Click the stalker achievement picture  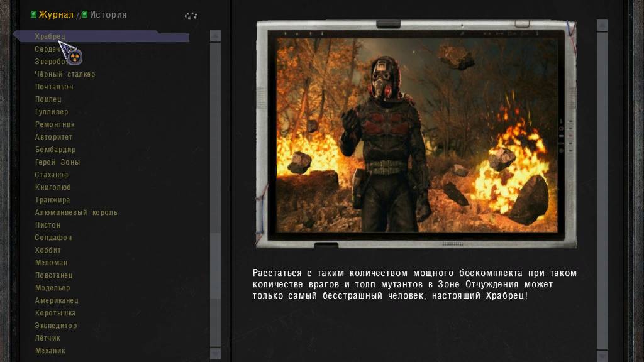tap(416, 134)
